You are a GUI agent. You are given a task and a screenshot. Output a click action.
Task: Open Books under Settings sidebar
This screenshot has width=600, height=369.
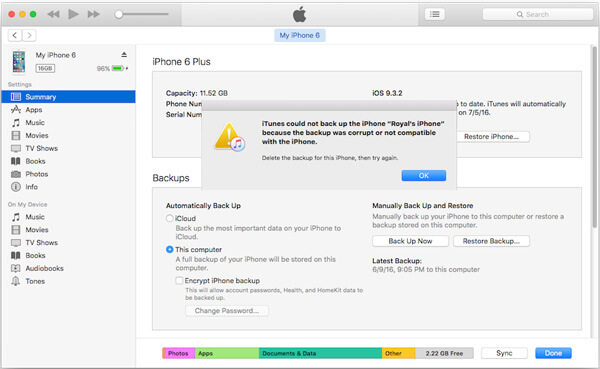(x=68, y=161)
